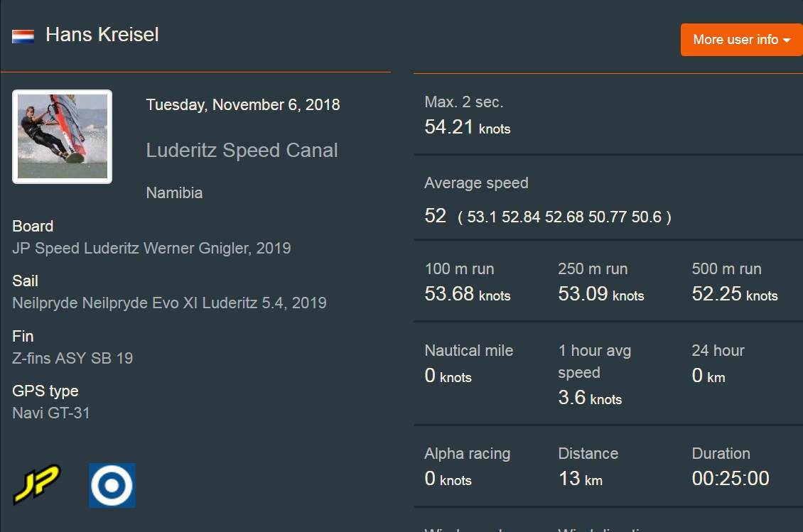
Task: Click the 100 m run result
Action: click(x=467, y=294)
